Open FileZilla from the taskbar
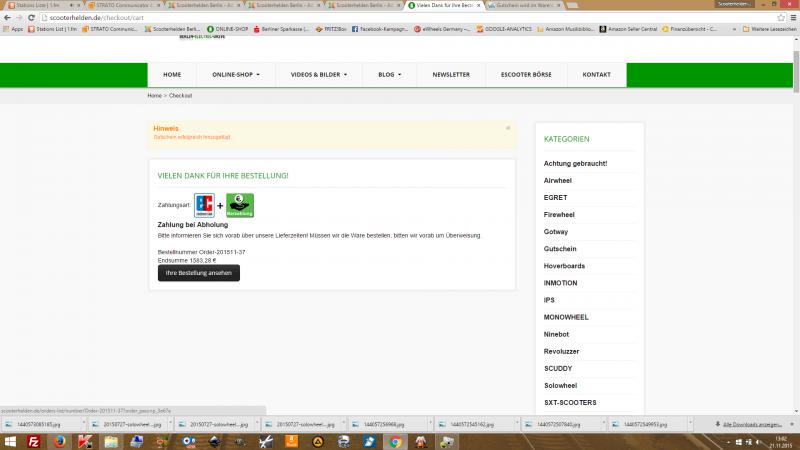The image size is (800, 450). tap(33, 440)
